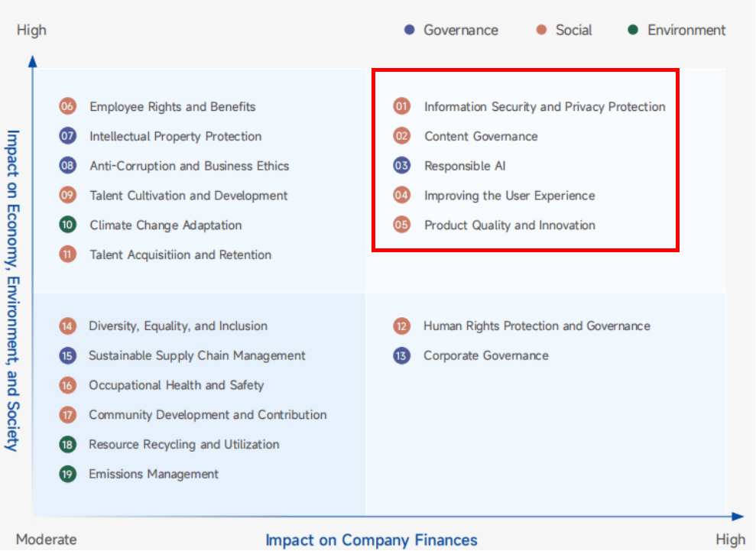This screenshot has height=551, width=756.
Task: Click Occupational Health and Safety label
Action: point(176,385)
